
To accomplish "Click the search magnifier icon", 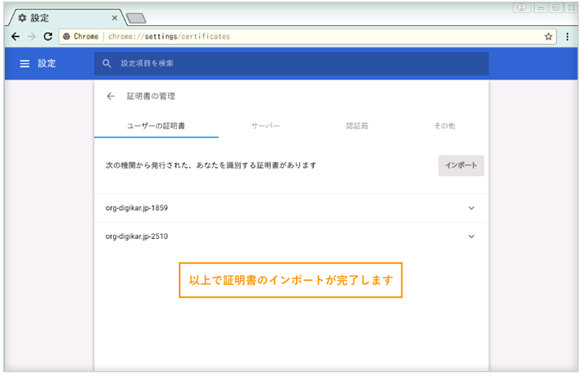I will click(x=107, y=63).
